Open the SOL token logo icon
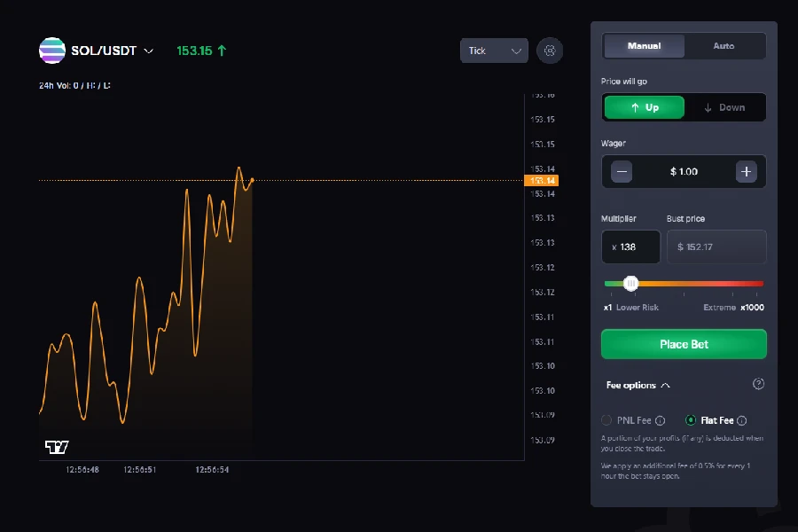Image resolution: width=798 pixels, height=532 pixels. 51,51
